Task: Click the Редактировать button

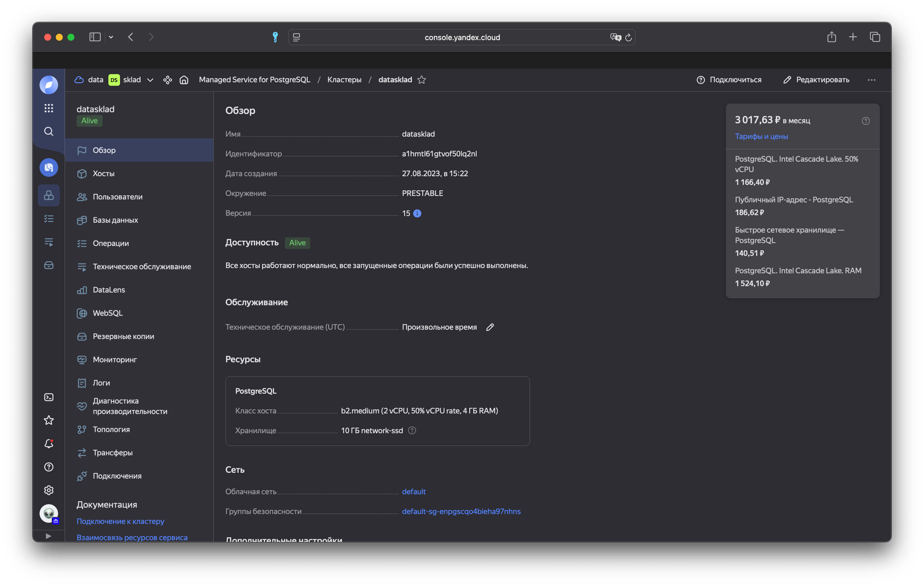Action: 816,80
